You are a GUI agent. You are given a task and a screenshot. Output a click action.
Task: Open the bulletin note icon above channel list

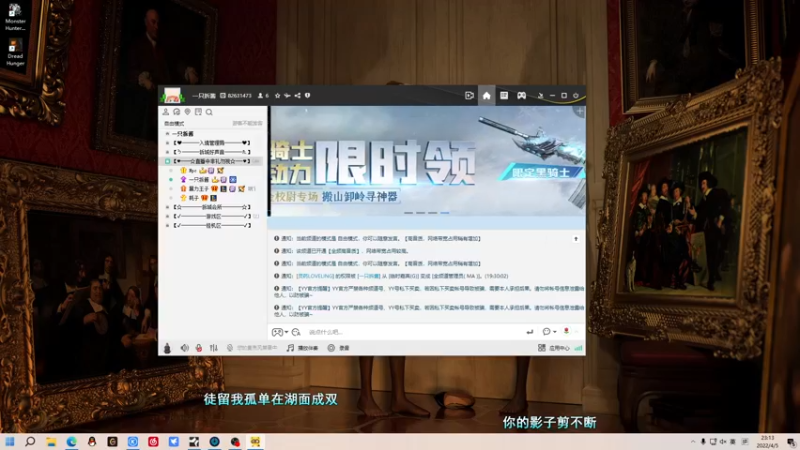pyautogui.click(x=198, y=112)
